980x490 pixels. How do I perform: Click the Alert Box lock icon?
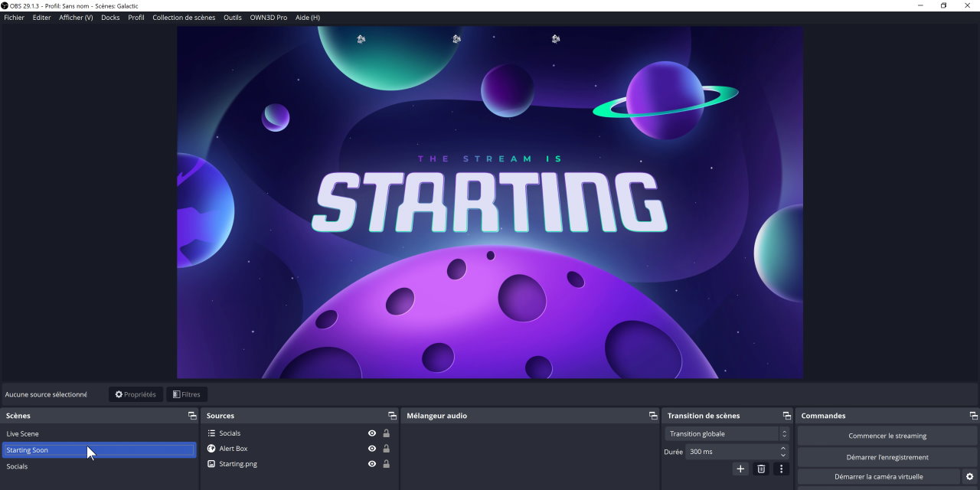click(387, 449)
